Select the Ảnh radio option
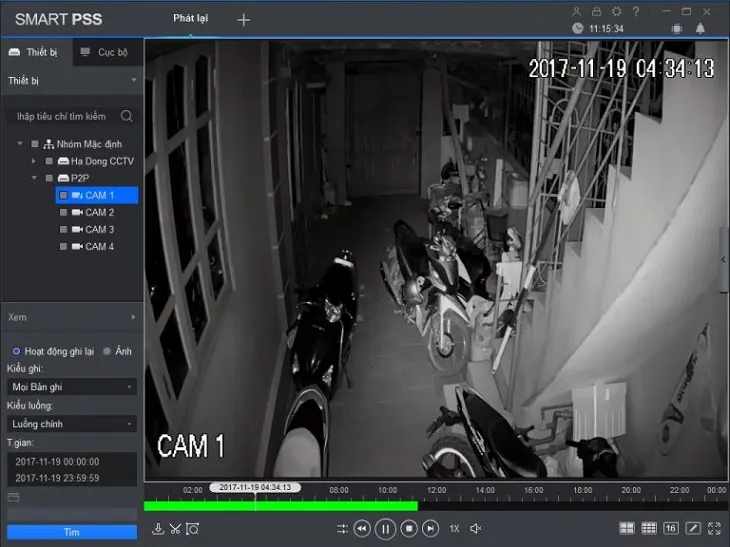Screen dimensions: 730x547 pos(108,351)
